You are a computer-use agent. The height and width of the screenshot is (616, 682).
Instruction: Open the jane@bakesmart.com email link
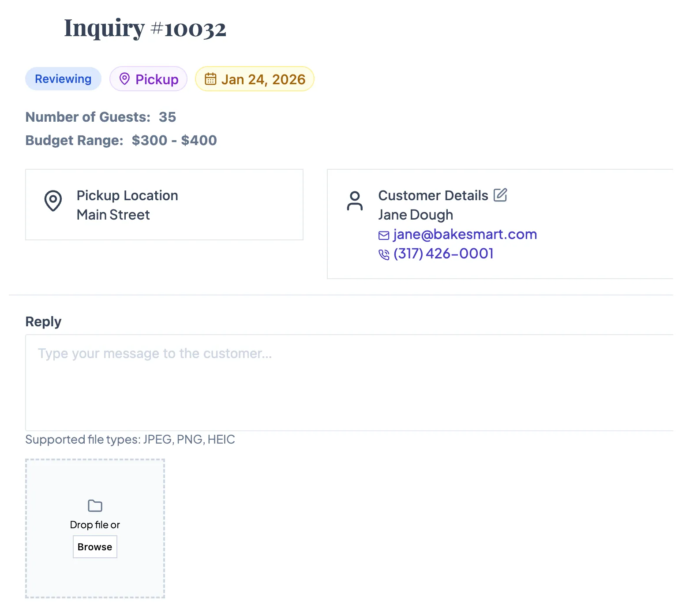click(465, 234)
